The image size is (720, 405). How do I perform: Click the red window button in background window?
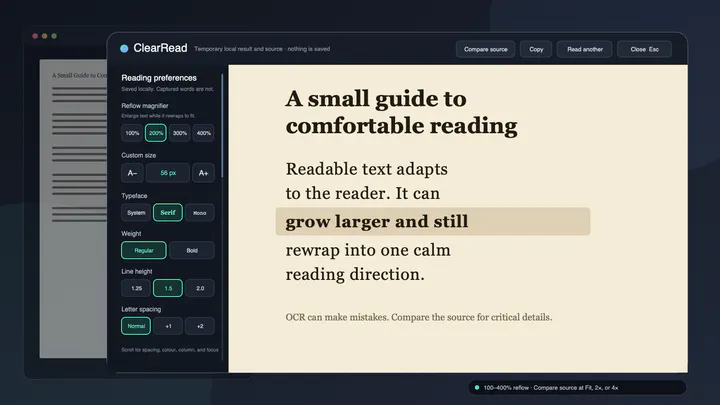click(35, 36)
